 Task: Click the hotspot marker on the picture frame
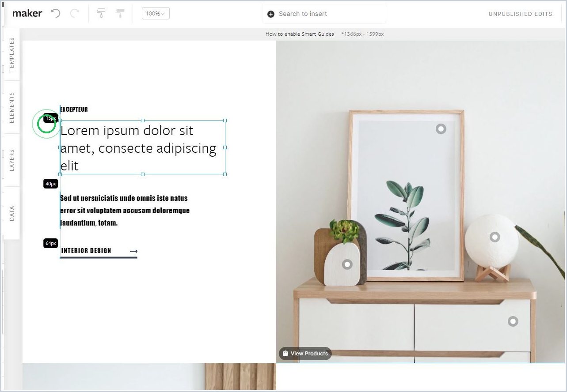click(441, 128)
